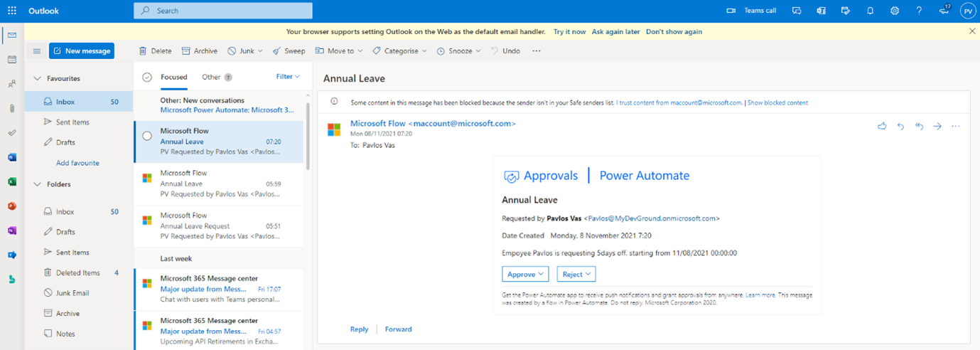Open the app launcher waffle icon
Viewport: 980px width, 350px height.
click(12, 11)
